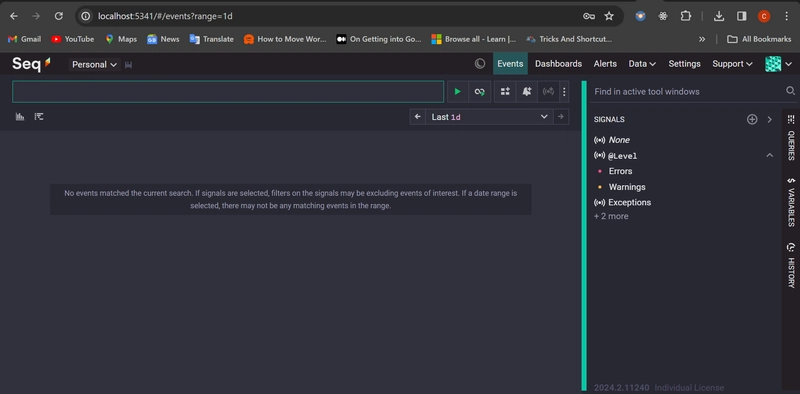800x394 pixels.
Task: Bookmark this page star icon
Action: [609, 16]
